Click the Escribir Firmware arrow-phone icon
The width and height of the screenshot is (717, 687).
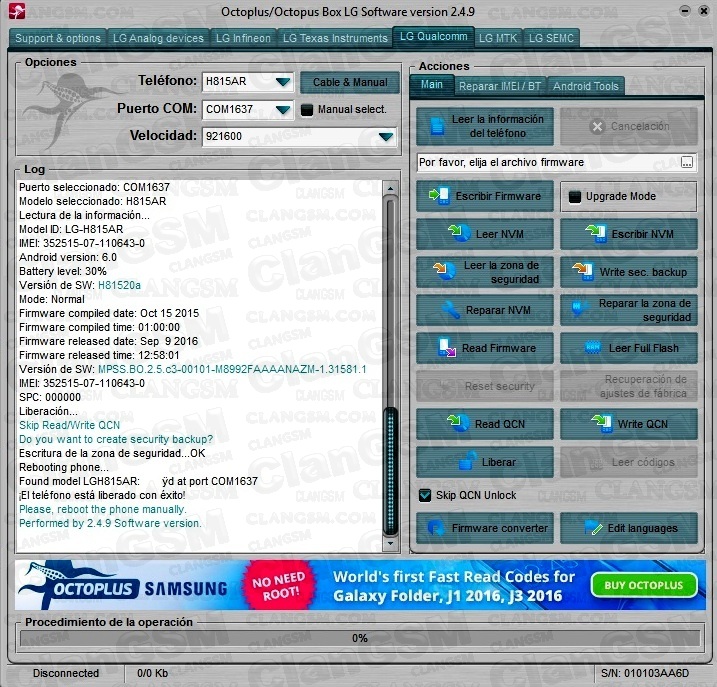coord(439,196)
